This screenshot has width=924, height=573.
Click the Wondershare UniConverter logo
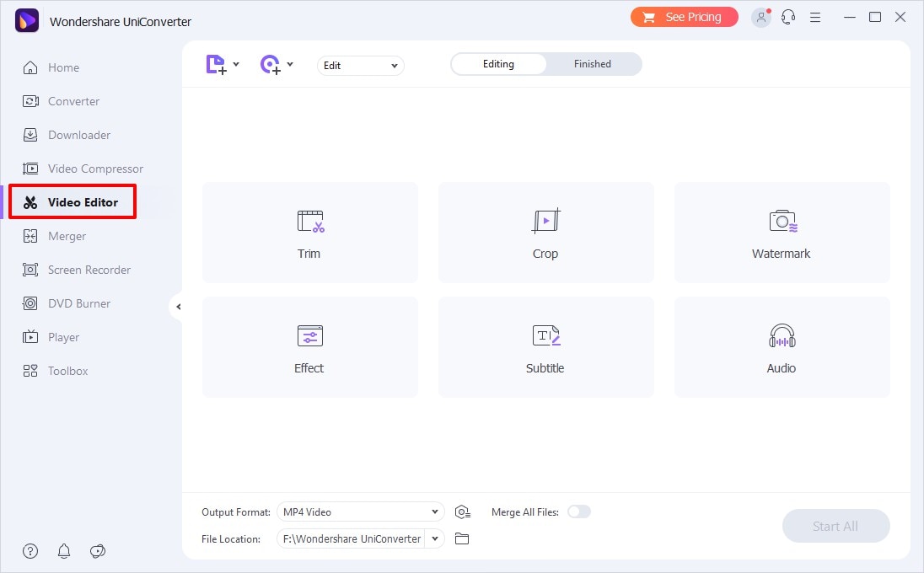[27, 20]
